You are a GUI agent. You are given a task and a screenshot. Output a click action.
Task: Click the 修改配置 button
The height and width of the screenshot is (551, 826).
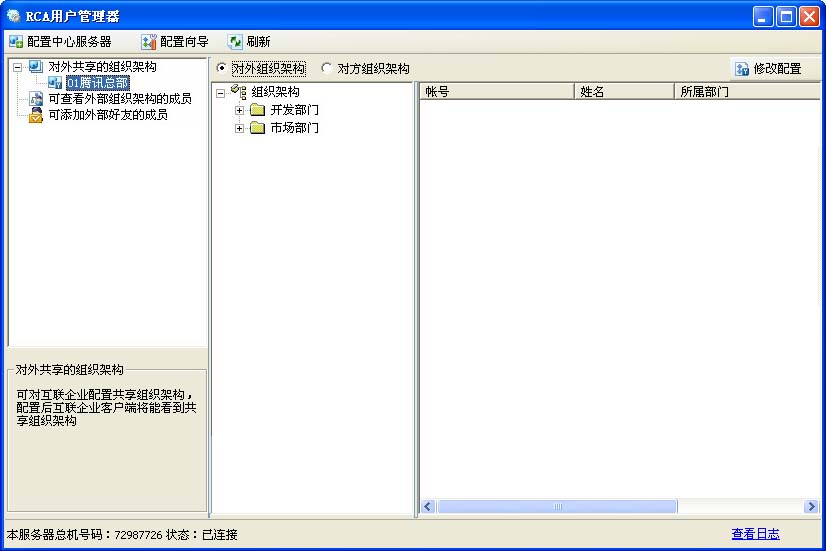click(x=769, y=68)
